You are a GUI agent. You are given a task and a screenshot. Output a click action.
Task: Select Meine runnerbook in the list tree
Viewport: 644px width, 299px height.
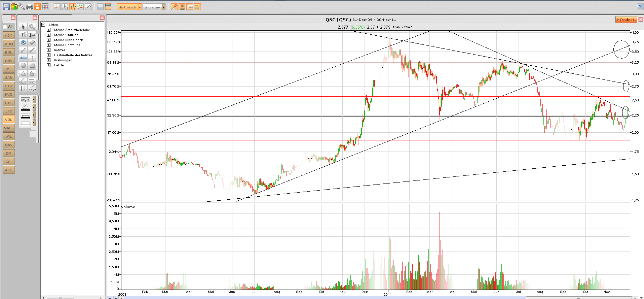(69, 40)
